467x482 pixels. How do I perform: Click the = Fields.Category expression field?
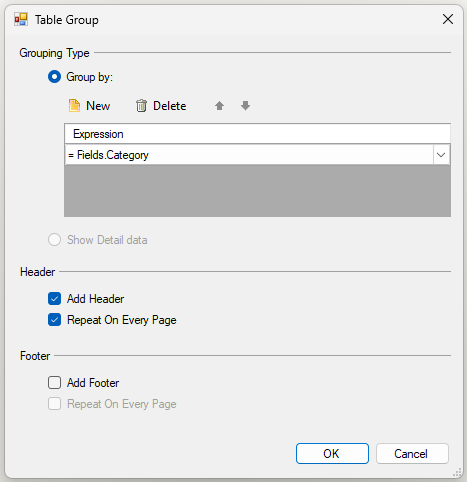point(249,155)
